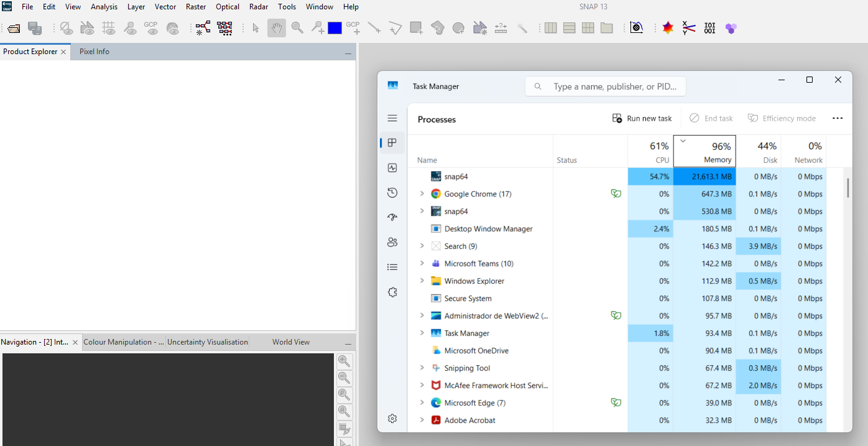Switch to the World View tab
This screenshot has height=446, width=868.
point(290,342)
